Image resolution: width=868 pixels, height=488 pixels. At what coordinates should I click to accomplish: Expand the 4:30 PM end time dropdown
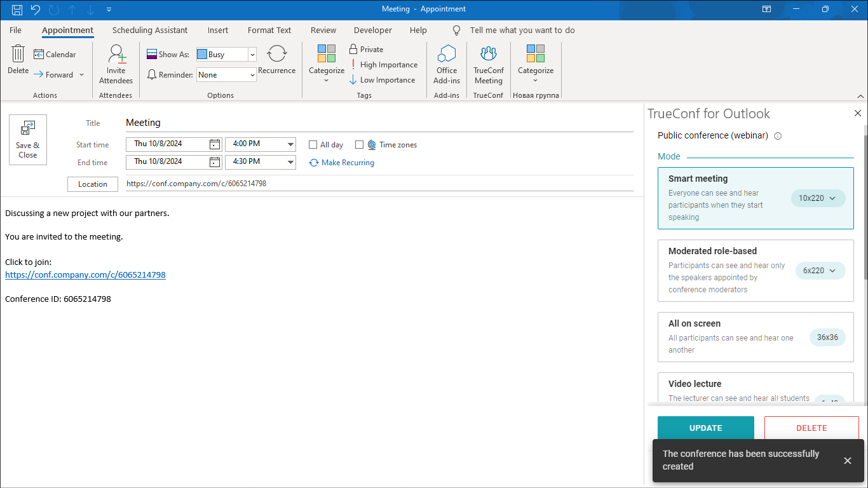click(x=290, y=162)
